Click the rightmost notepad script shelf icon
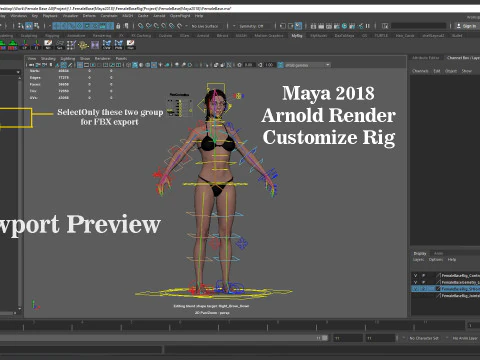The image size is (480, 360). point(130,44)
